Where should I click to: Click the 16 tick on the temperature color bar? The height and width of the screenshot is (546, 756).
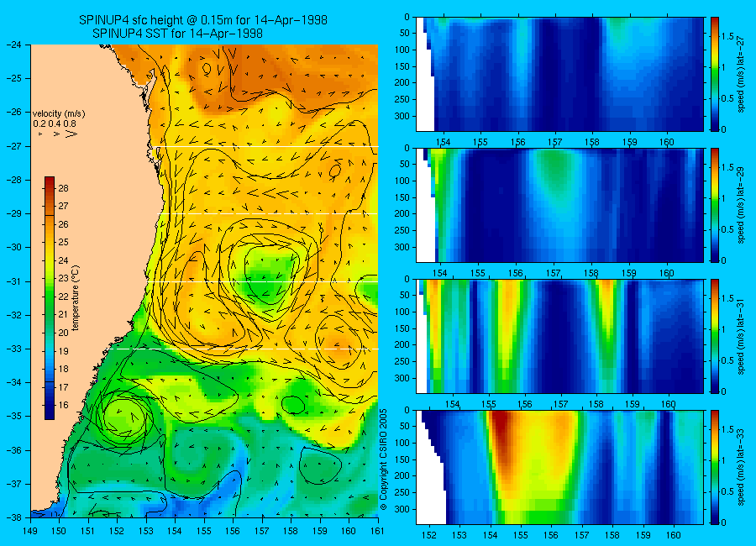tap(63, 405)
